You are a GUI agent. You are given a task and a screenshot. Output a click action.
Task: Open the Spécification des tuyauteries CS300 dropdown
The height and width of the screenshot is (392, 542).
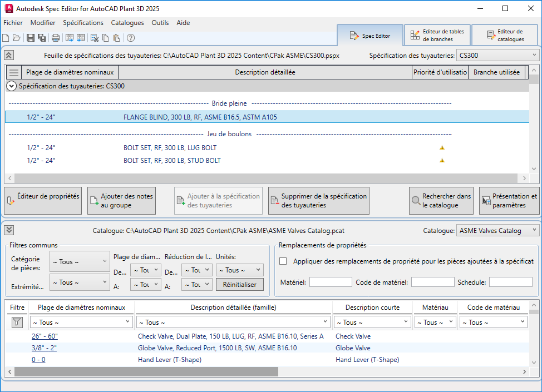(x=497, y=55)
